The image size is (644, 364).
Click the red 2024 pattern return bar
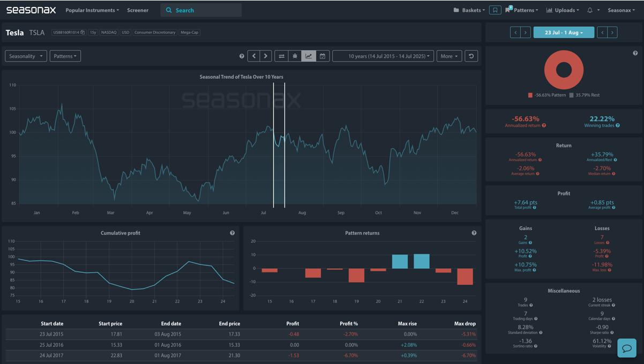(x=465, y=276)
